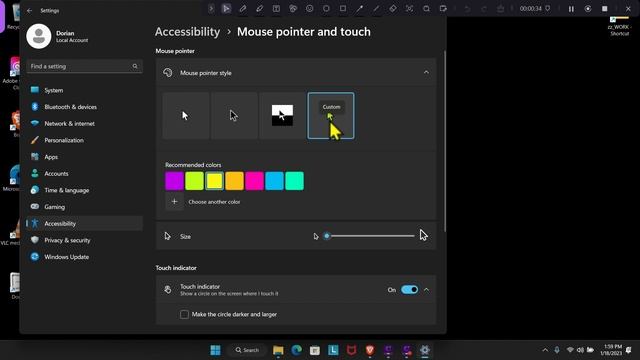Open Personalization settings
Viewport: 640px width, 360px height.
click(84, 140)
